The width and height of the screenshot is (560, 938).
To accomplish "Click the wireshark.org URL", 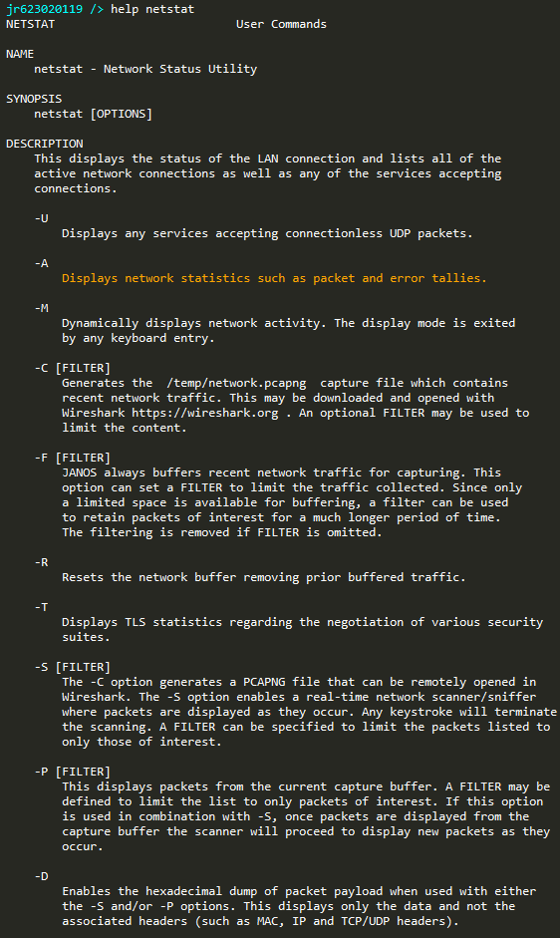I will (205, 413).
